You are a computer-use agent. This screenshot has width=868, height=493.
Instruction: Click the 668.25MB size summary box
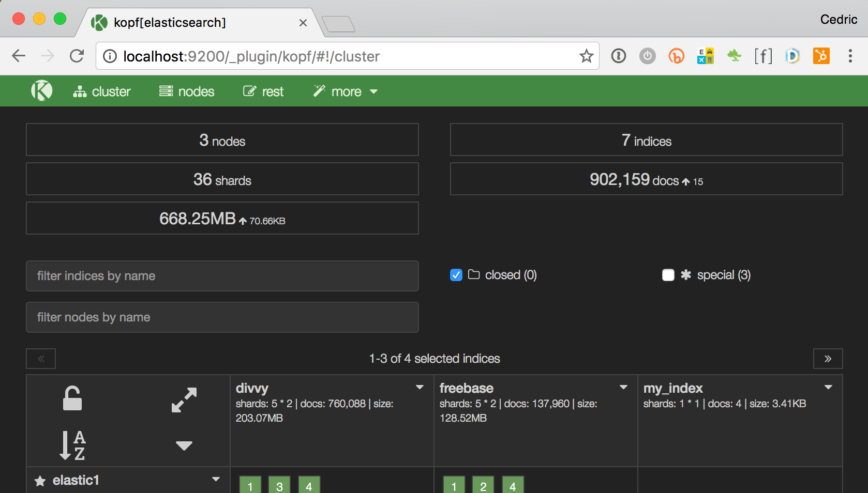coord(222,218)
